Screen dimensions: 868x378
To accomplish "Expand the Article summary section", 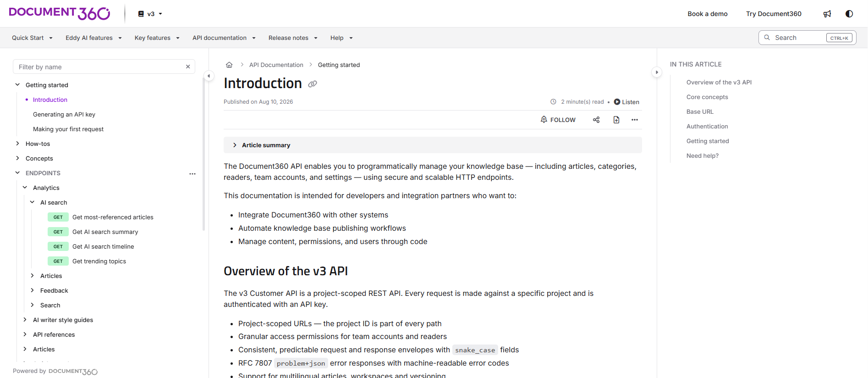I will (433, 145).
